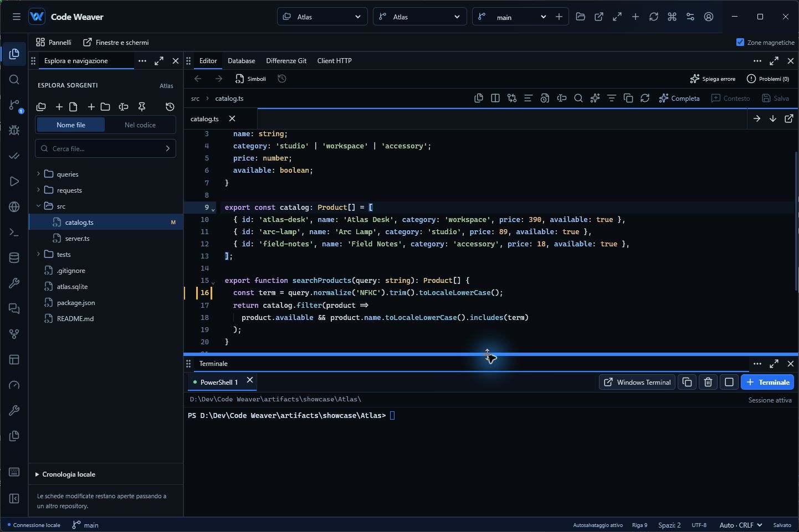This screenshot has width=799, height=532.
Task: Click the Completa button in editor toolbar
Action: (x=679, y=98)
